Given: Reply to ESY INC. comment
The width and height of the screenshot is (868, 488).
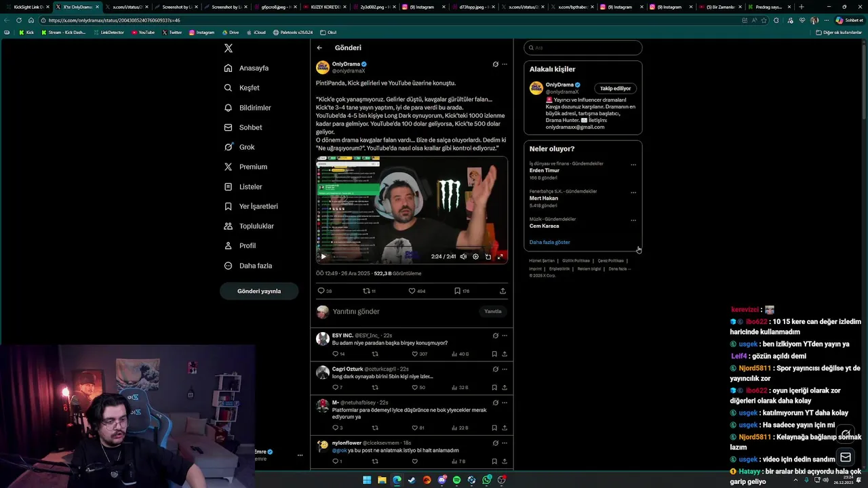Looking at the screenshot, I should click(335, 354).
